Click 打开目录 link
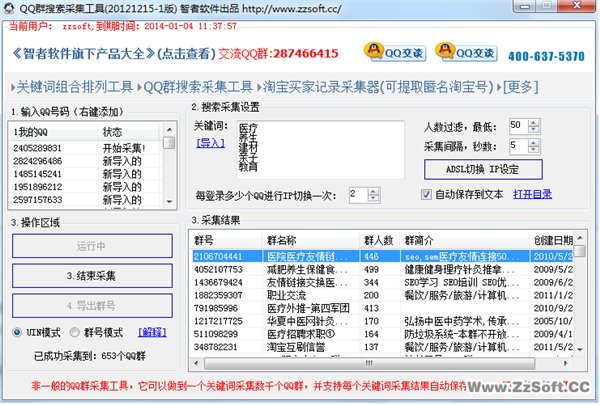 tap(532, 194)
